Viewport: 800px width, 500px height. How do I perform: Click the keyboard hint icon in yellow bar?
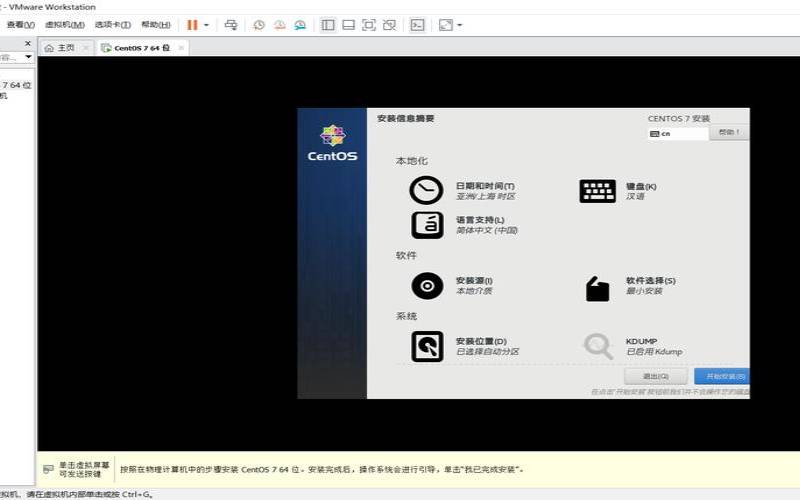48,469
